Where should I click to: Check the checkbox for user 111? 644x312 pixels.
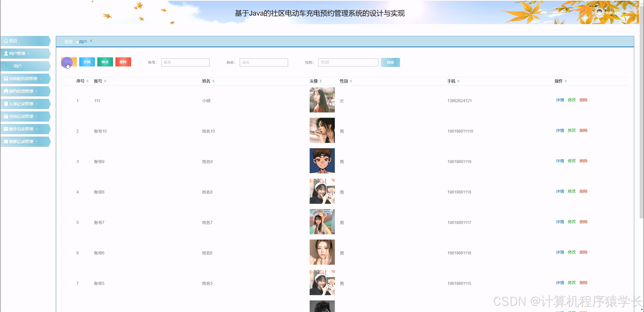65,101
